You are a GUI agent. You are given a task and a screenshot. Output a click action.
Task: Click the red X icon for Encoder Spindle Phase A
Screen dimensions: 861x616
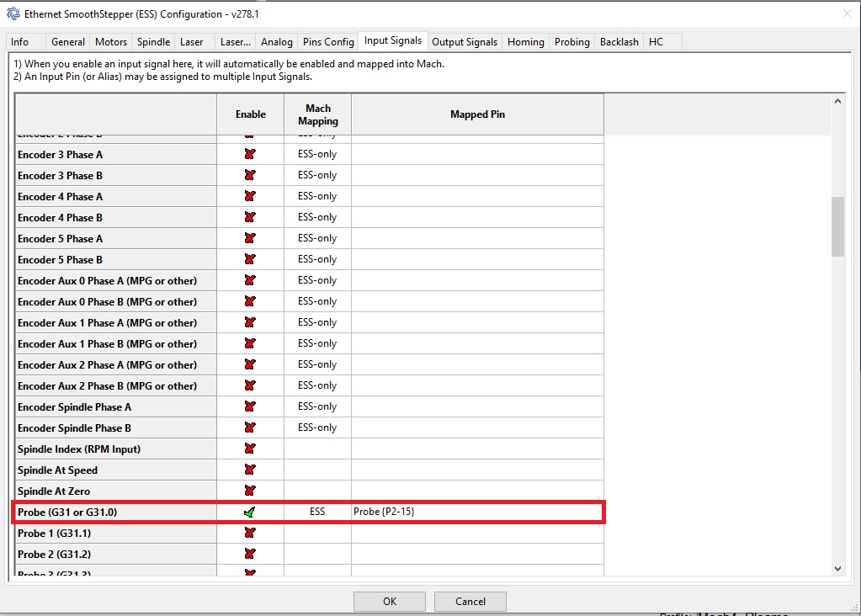[250, 406]
